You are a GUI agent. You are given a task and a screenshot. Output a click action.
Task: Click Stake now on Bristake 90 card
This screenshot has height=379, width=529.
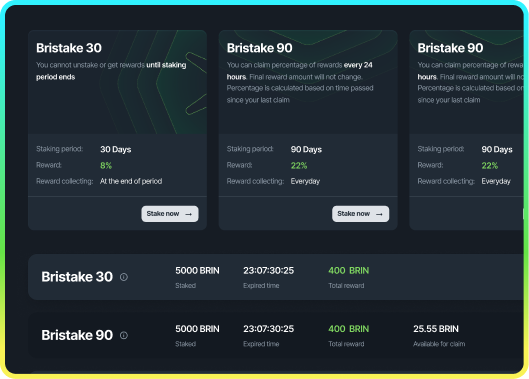[x=360, y=214]
